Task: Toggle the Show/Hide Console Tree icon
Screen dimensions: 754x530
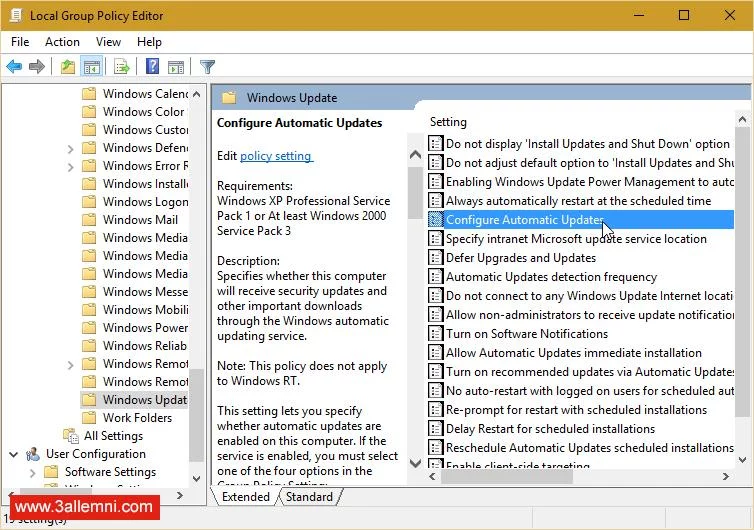Action: tap(92, 67)
